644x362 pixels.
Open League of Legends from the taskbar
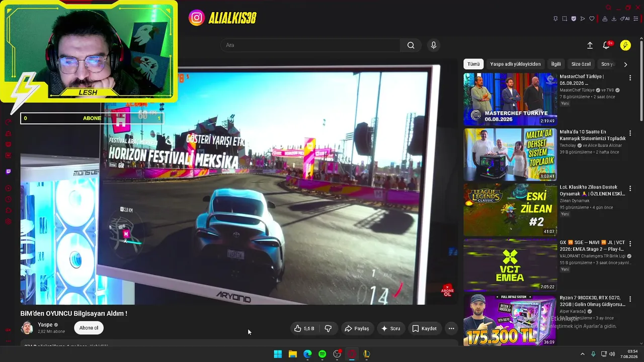click(x=367, y=354)
